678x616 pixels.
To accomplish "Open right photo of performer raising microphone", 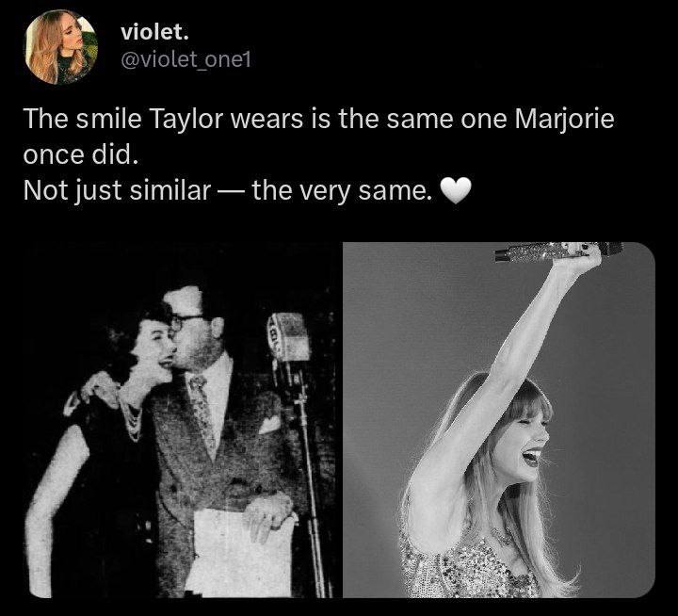I will tap(499, 419).
